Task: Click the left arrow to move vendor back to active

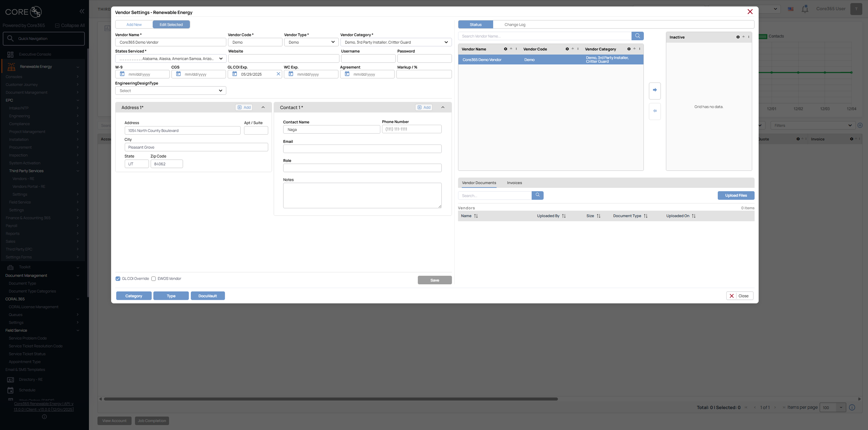Action: [x=655, y=111]
